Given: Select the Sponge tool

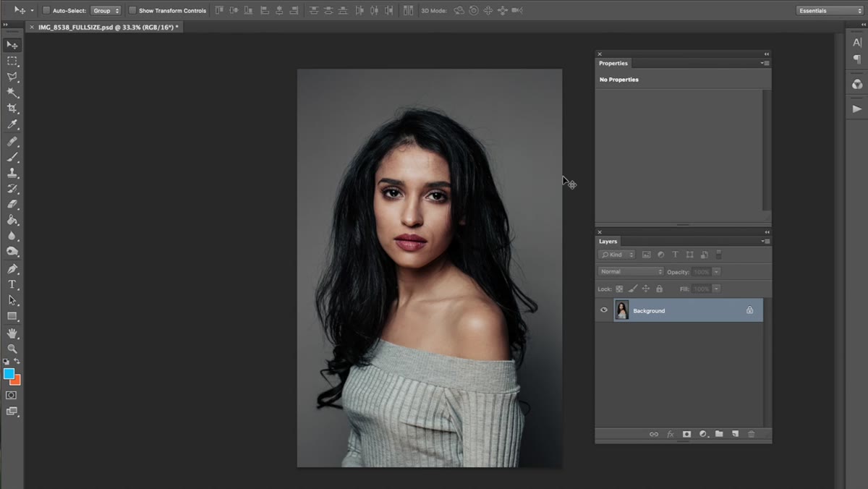Looking at the screenshot, I should click(12, 252).
